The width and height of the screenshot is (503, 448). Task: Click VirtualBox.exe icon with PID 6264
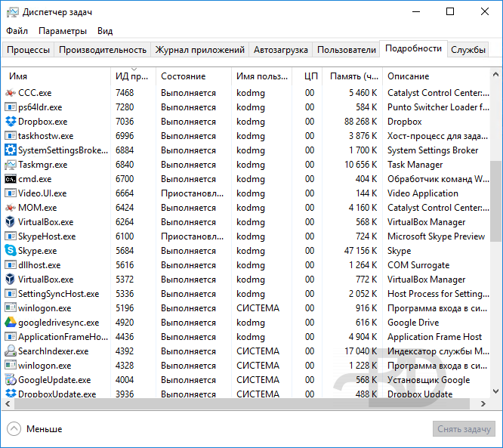click(11, 222)
